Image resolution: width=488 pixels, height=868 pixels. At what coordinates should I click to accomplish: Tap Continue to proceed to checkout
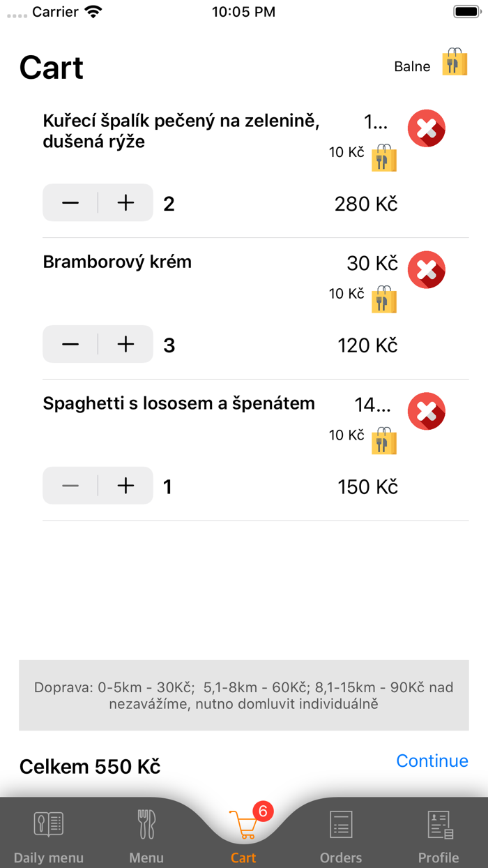432,761
